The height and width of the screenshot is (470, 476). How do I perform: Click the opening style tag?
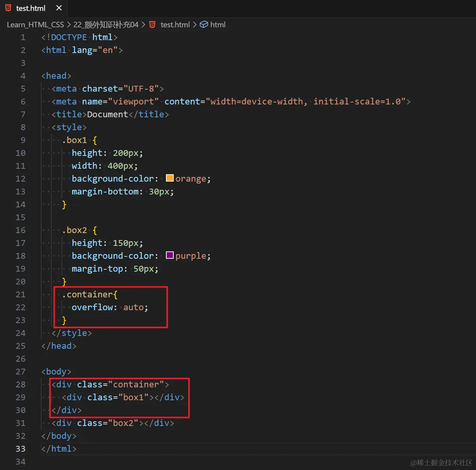(69, 127)
